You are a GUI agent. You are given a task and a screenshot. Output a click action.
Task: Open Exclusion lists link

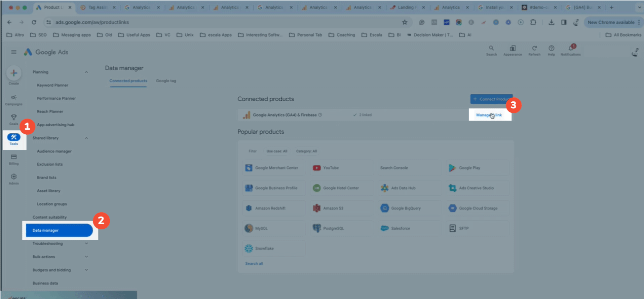50,164
